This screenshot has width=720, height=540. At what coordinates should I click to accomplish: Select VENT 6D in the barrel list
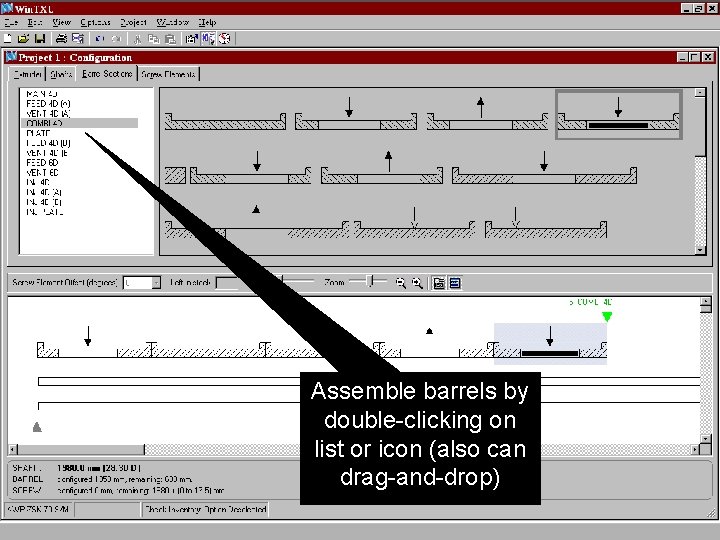(42, 173)
